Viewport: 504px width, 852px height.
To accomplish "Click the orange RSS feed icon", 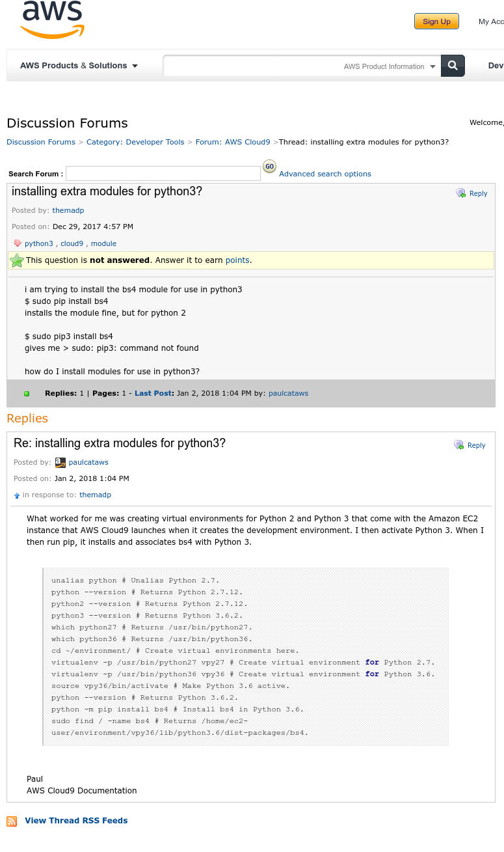I will (12, 821).
